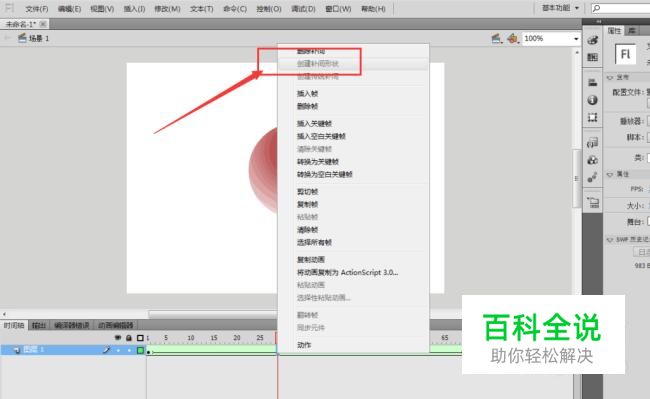Open the 基本功能 workspace dropdown
Viewport: 650px width, 399px height.
(560, 8)
